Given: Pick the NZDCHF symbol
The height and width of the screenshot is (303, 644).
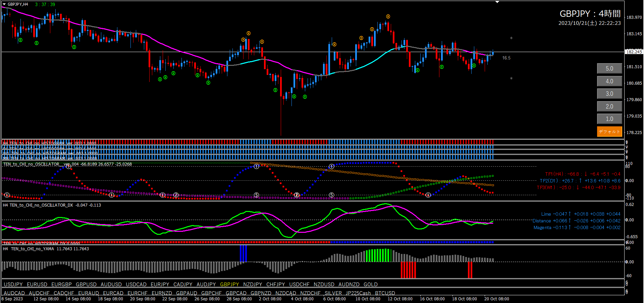Looking at the screenshot, I should [x=311, y=293].
